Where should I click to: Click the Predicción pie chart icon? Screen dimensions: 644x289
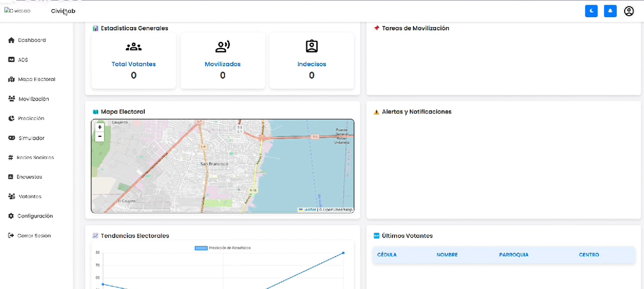(11, 119)
